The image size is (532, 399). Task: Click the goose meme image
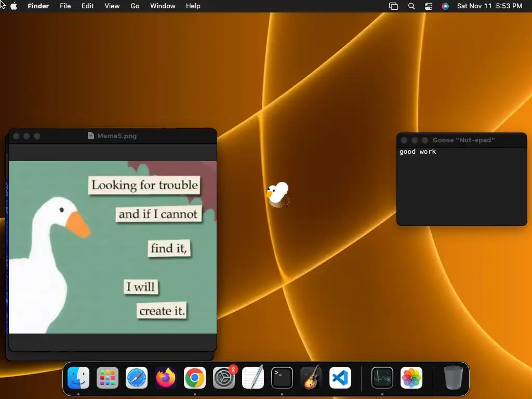tap(113, 247)
